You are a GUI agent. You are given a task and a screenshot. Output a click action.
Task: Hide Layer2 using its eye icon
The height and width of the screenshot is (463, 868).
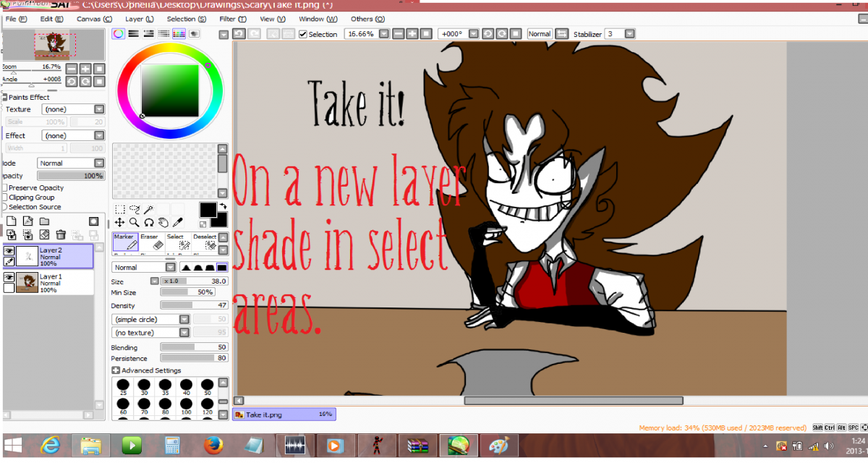click(9, 250)
